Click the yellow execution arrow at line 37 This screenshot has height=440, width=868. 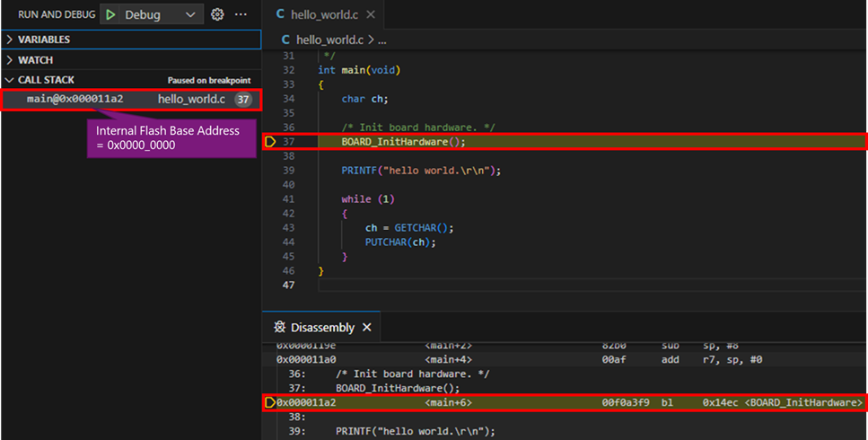coord(270,142)
